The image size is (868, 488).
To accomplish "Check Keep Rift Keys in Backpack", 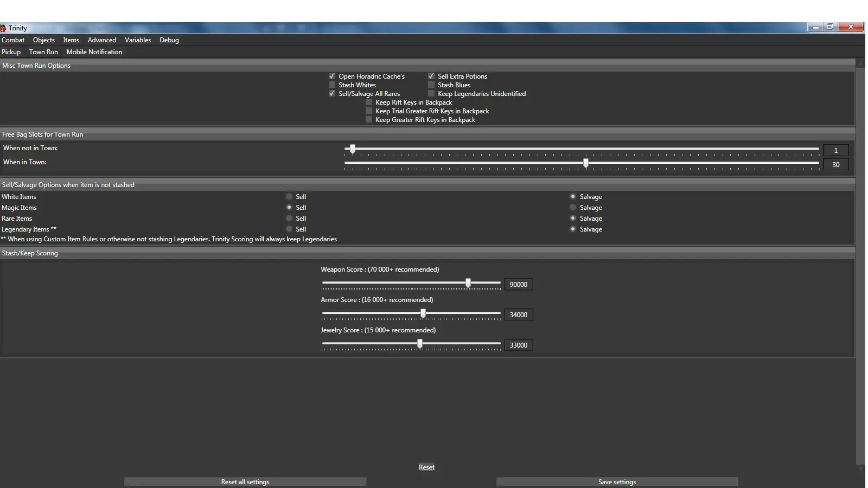I will (x=369, y=102).
